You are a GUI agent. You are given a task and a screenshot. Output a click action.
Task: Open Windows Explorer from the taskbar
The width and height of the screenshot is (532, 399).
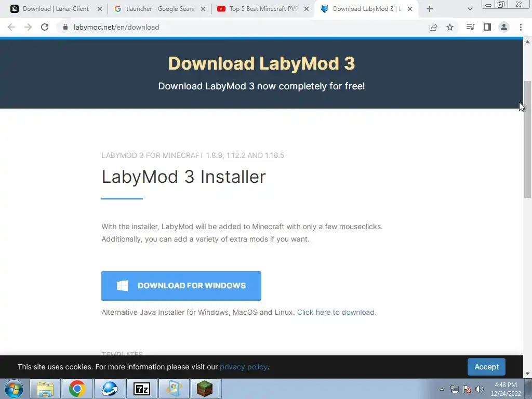click(x=45, y=389)
